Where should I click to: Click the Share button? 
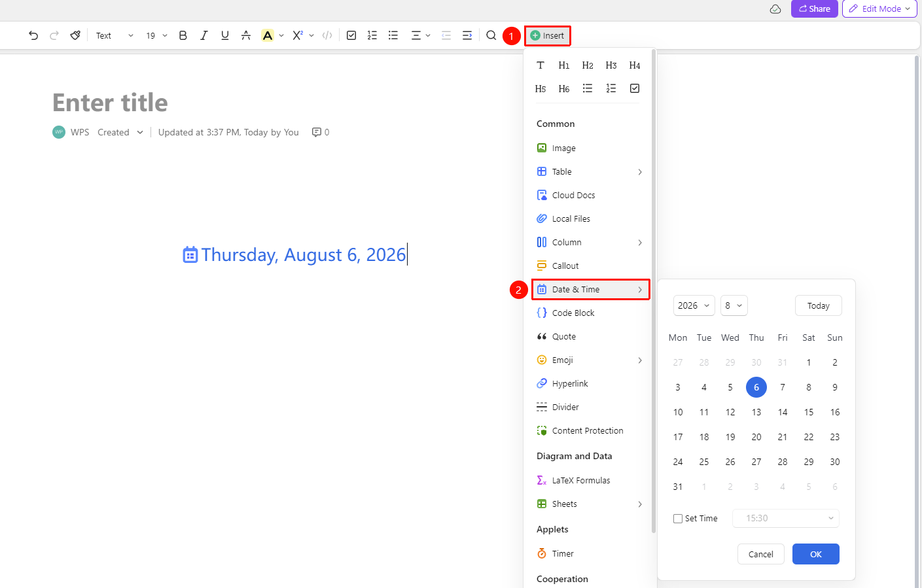tap(815, 9)
